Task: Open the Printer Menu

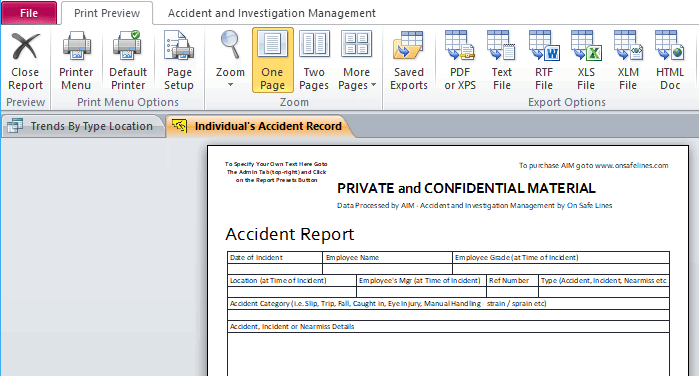Action: tap(76, 61)
